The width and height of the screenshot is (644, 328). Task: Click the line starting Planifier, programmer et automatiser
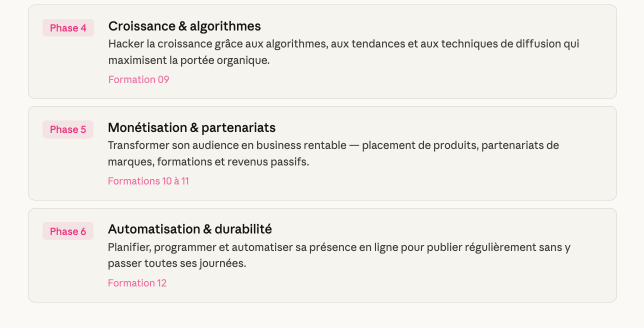[x=339, y=247]
